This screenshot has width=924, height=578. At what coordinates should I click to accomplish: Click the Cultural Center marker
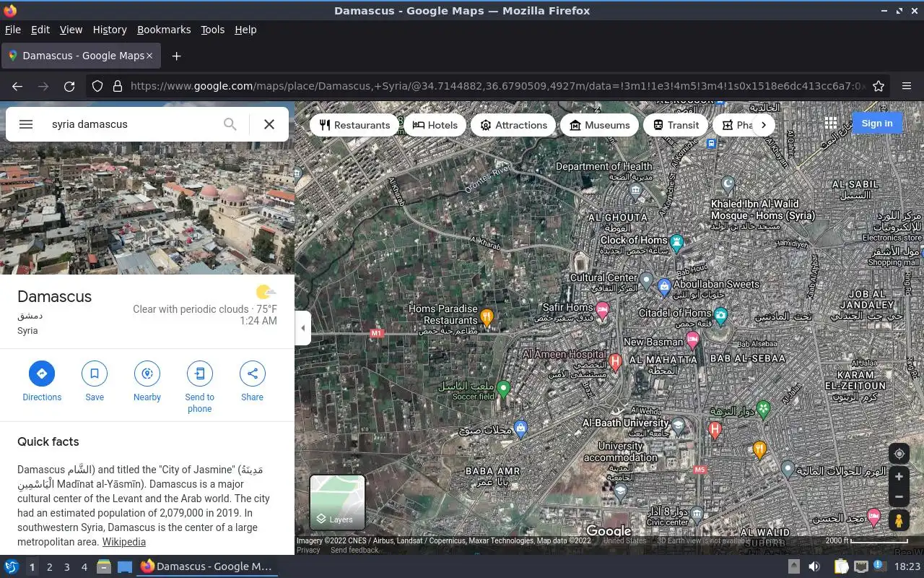[x=647, y=280]
